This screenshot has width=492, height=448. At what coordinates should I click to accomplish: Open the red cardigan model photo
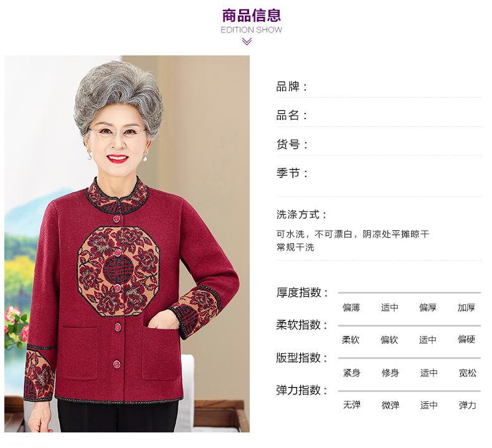click(127, 244)
